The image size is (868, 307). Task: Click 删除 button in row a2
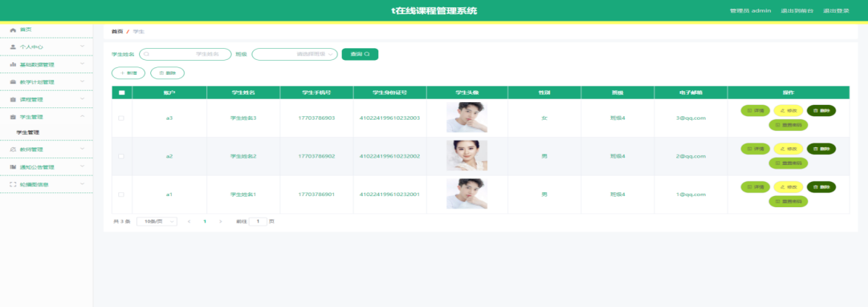tap(821, 149)
